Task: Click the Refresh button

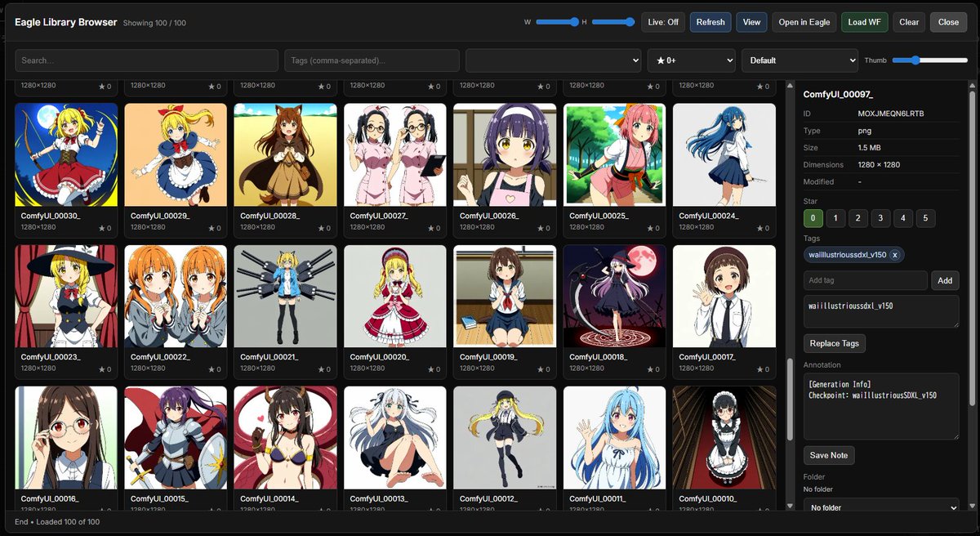Action: (710, 22)
